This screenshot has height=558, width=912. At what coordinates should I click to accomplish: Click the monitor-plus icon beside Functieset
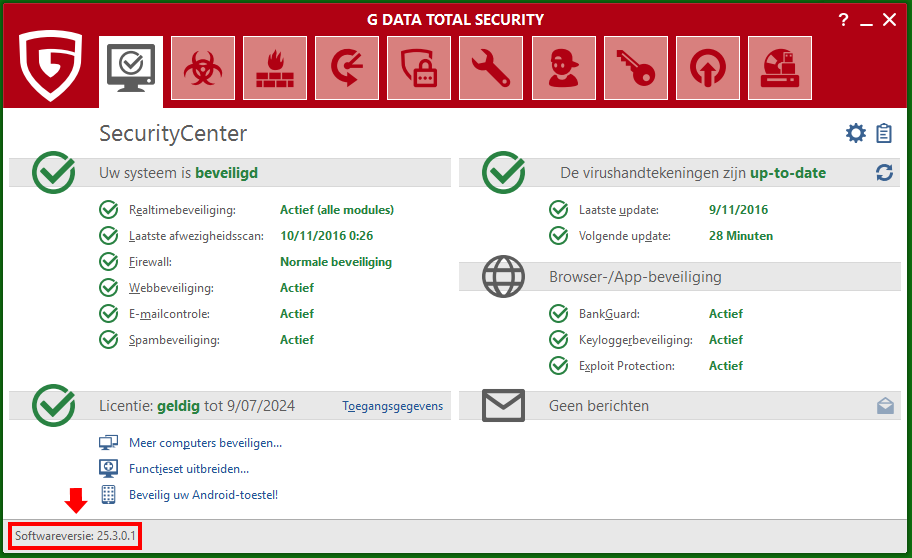(x=108, y=468)
